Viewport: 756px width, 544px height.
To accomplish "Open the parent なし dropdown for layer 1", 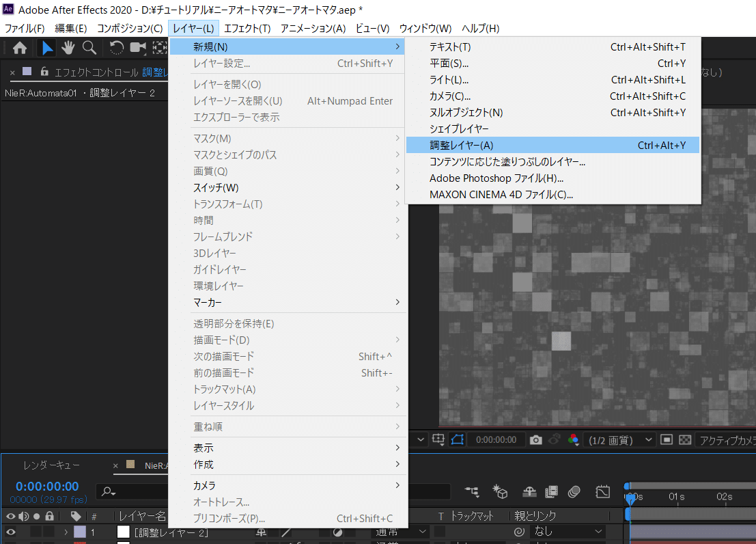I will tap(568, 532).
